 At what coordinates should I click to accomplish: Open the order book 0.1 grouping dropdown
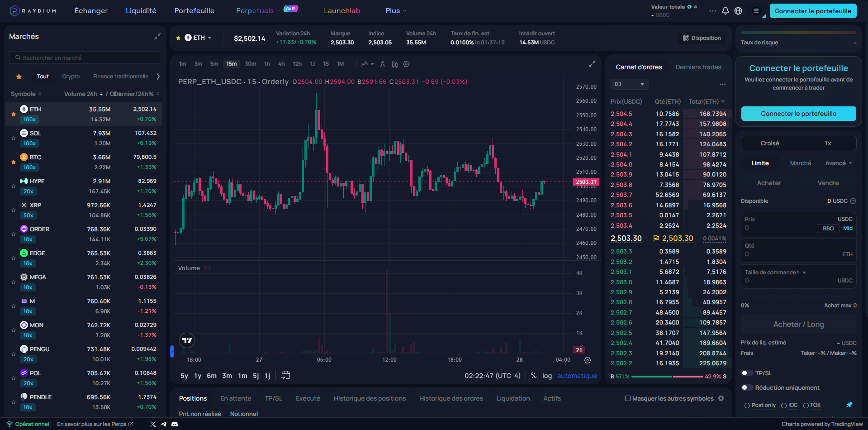pos(630,84)
